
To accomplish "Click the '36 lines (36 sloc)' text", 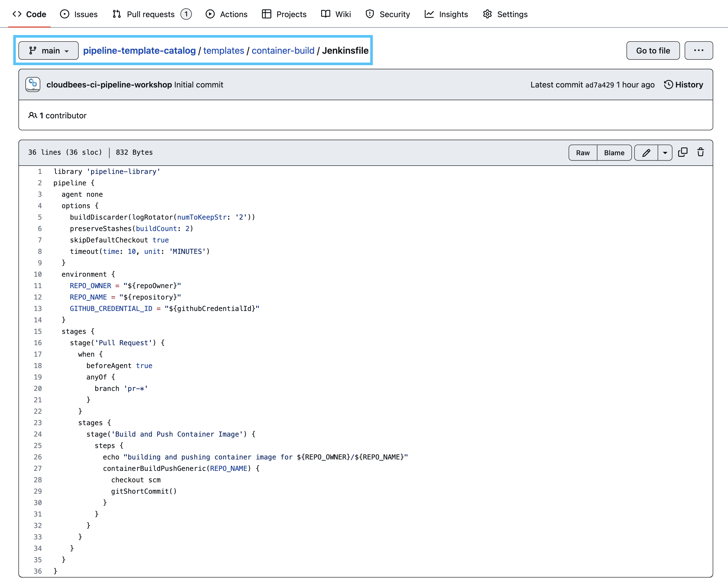I will [x=65, y=152].
